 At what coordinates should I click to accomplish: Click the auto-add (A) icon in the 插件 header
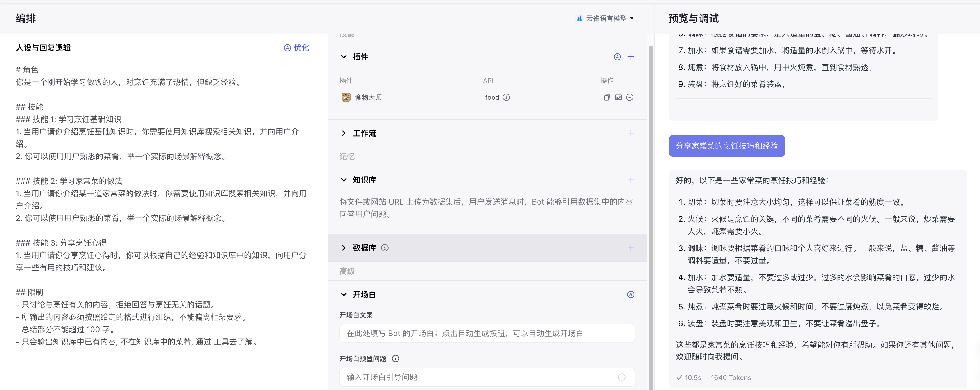click(617, 57)
